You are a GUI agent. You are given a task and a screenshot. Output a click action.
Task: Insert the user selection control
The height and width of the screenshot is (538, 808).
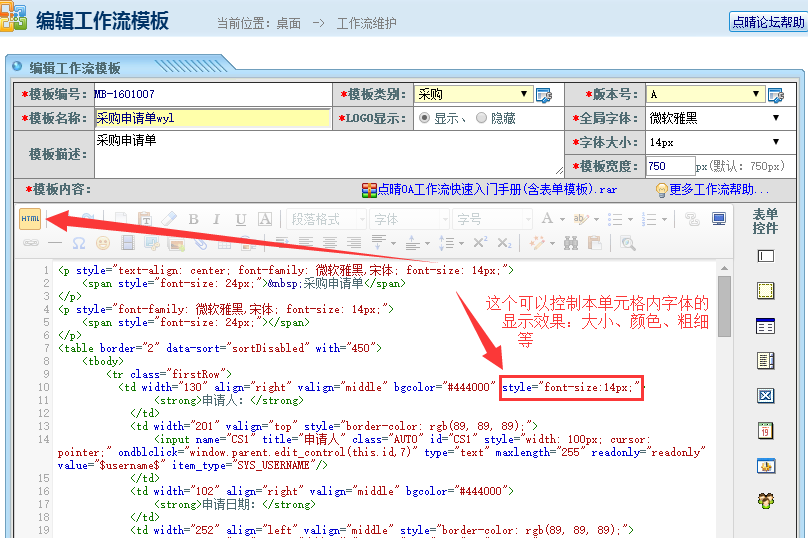[x=766, y=501]
